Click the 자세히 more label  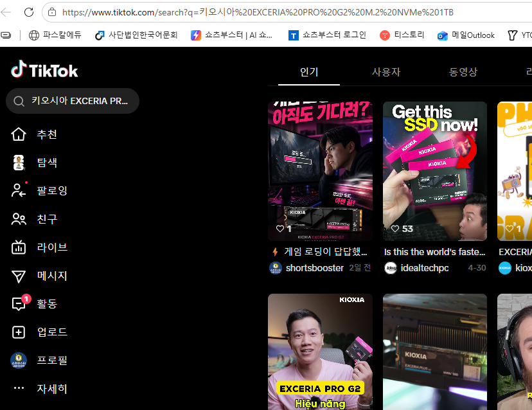click(x=52, y=389)
